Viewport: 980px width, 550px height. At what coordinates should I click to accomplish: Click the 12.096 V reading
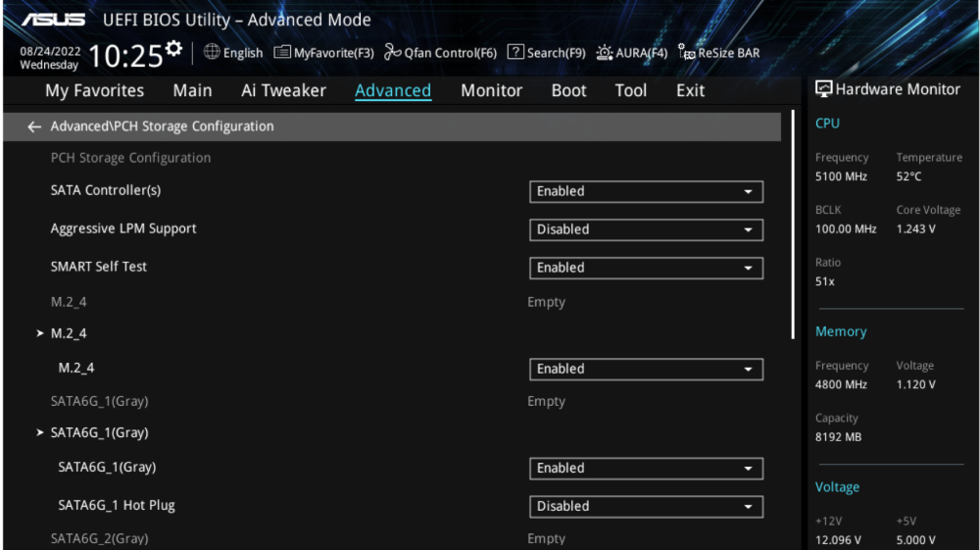click(838, 540)
